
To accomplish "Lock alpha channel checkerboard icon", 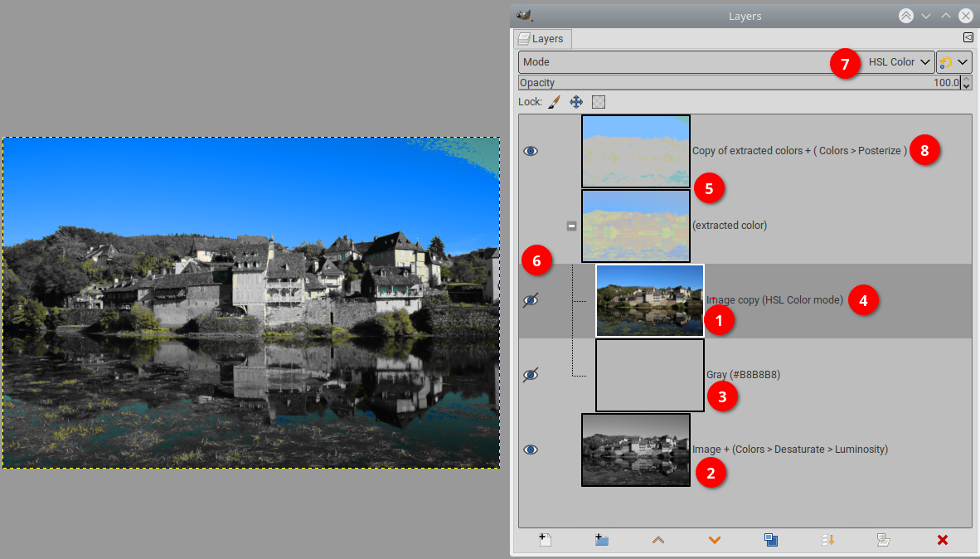I will point(599,102).
